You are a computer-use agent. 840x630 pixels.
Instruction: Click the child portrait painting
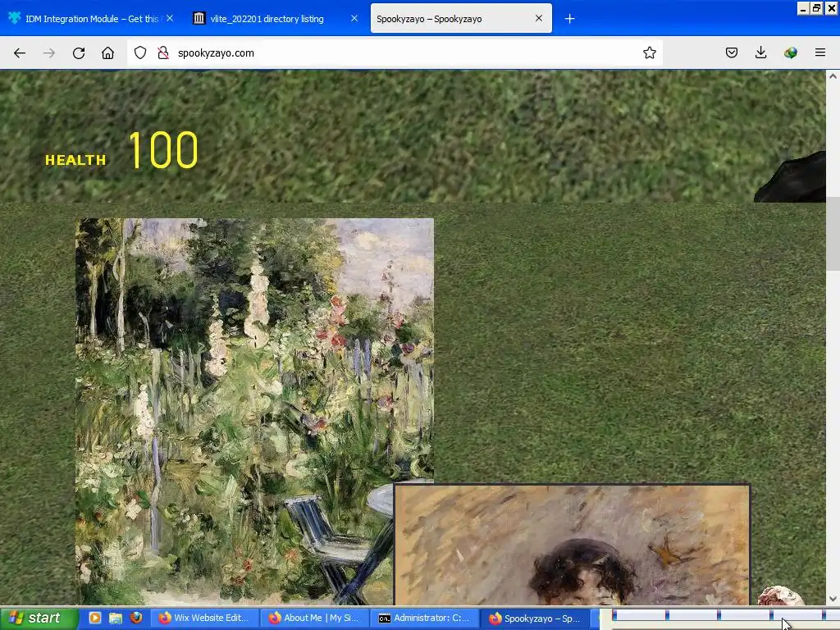(572, 545)
